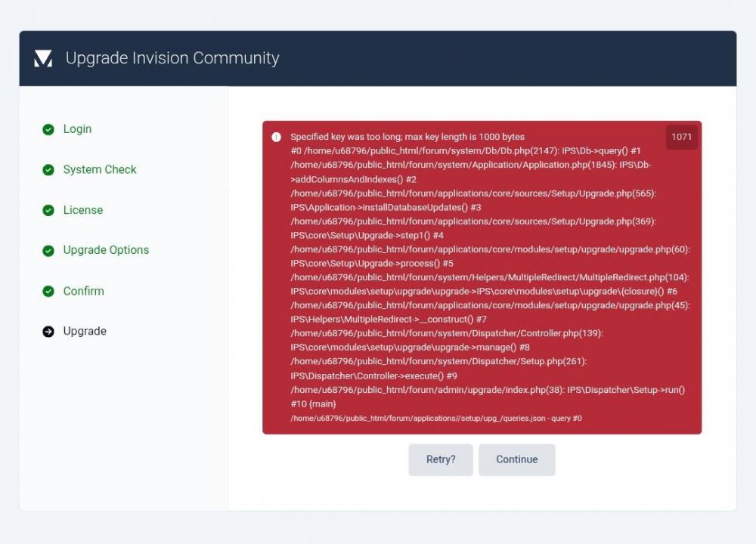This screenshot has height=544, width=756.
Task: Click the green checkmark beside Confirm
Action: 48,291
